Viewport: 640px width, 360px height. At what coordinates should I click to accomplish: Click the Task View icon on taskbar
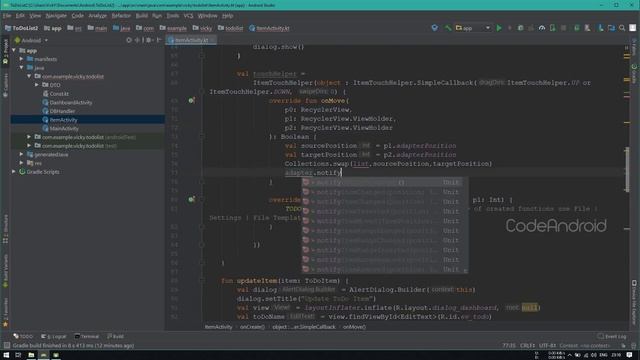coord(18,355)
